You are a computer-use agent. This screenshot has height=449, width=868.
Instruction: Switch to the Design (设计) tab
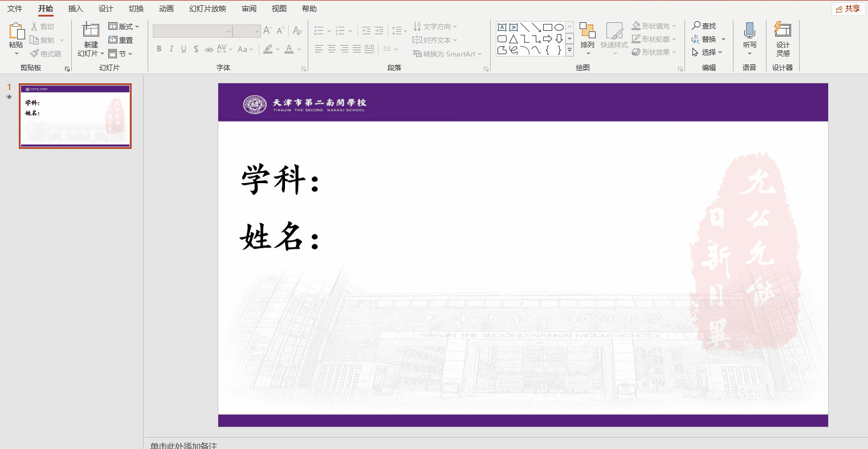pos(105,9)
